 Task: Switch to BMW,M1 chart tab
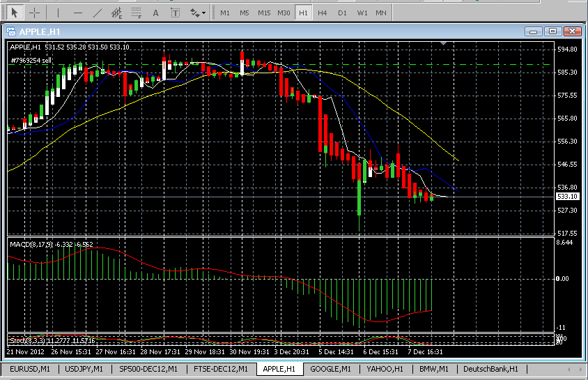434,369
